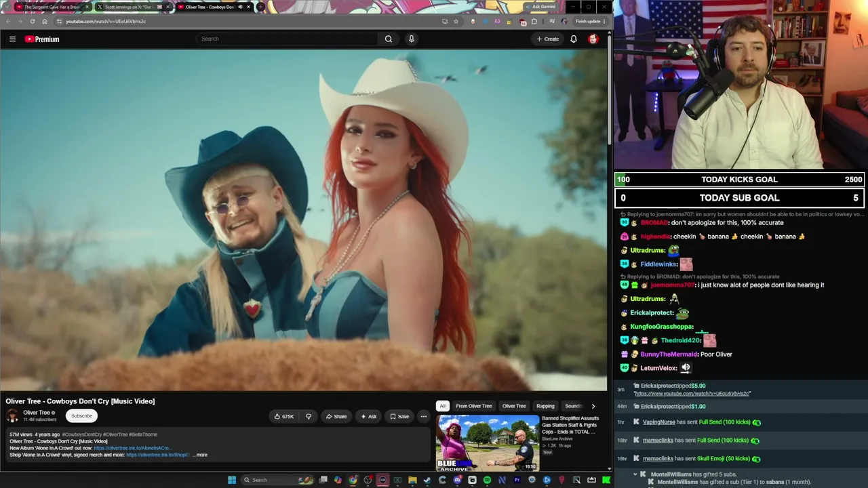Screen dimensions: 868x488
Task: Click the playing Cowboys Don't Cry video
Action: (x=304, y=221)
